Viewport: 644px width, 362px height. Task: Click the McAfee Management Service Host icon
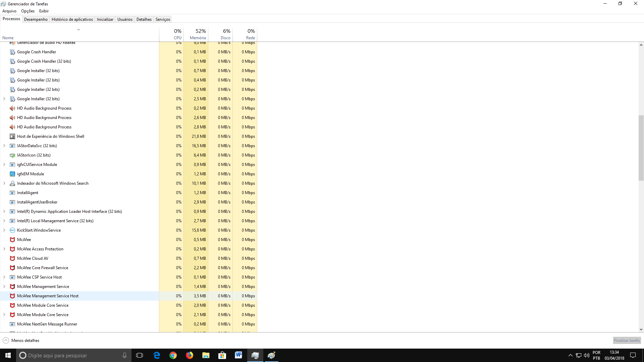coord(12,296)
